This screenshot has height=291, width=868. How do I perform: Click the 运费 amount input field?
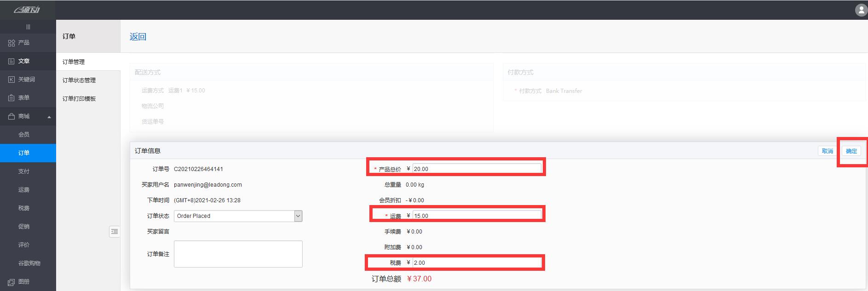[x=477, y=216]
